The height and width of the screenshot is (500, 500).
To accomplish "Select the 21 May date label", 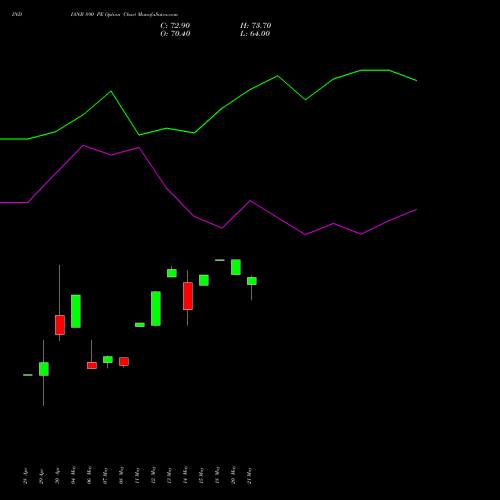I will click(x=249, y=475).
